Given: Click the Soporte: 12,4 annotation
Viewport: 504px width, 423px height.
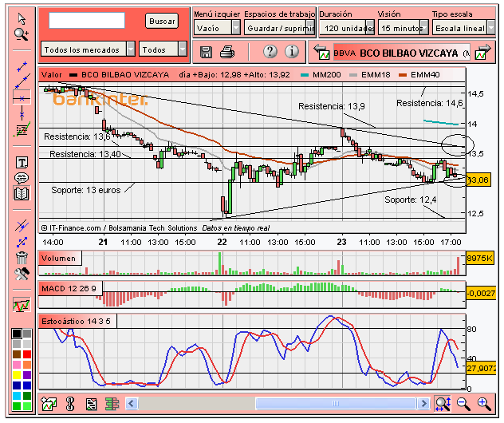Looking at the screenshot, I should [411, 200].
